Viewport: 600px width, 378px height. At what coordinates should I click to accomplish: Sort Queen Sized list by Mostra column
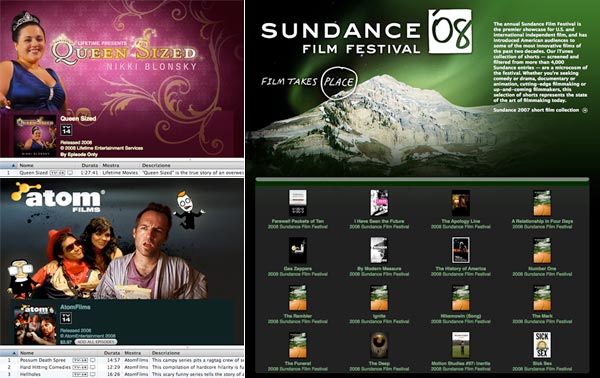point(120,165)
